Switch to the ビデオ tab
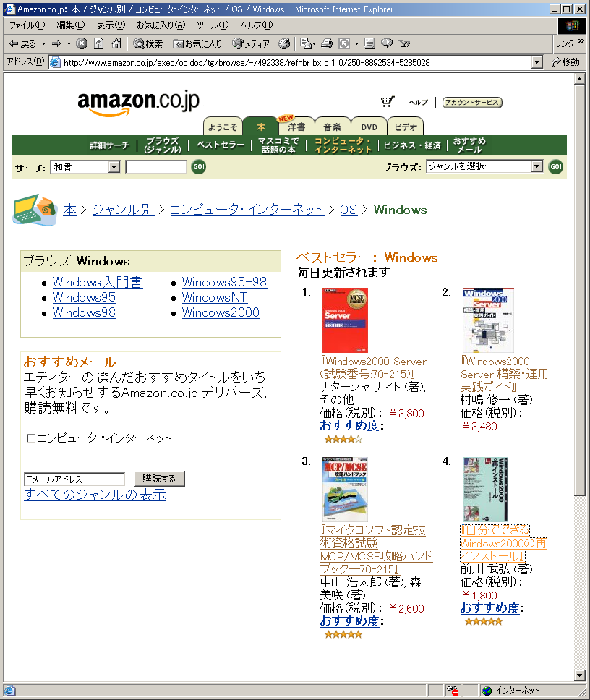This screenshot has width=590, height=700. tap(405, 127)
